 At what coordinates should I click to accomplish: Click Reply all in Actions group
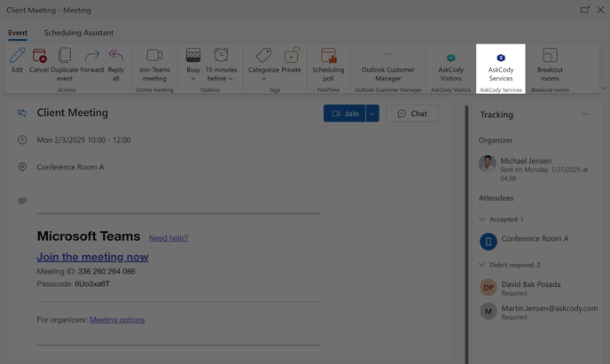coord(116,64)
